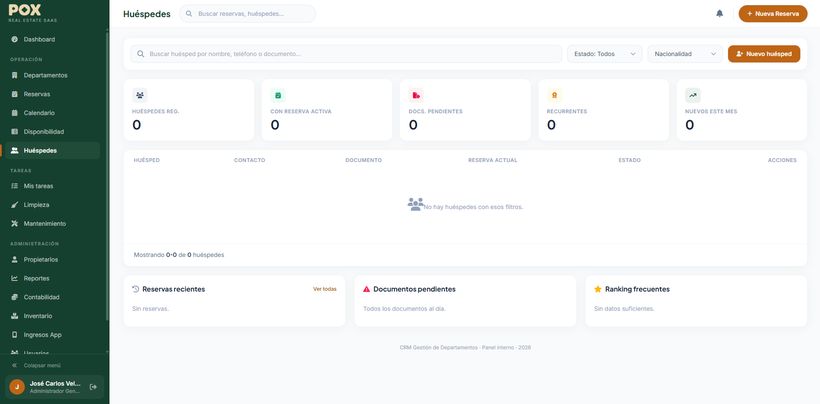Open the Nacionalidad filter dropdown
Screen dimensions: 820x404
pos(685,54)
